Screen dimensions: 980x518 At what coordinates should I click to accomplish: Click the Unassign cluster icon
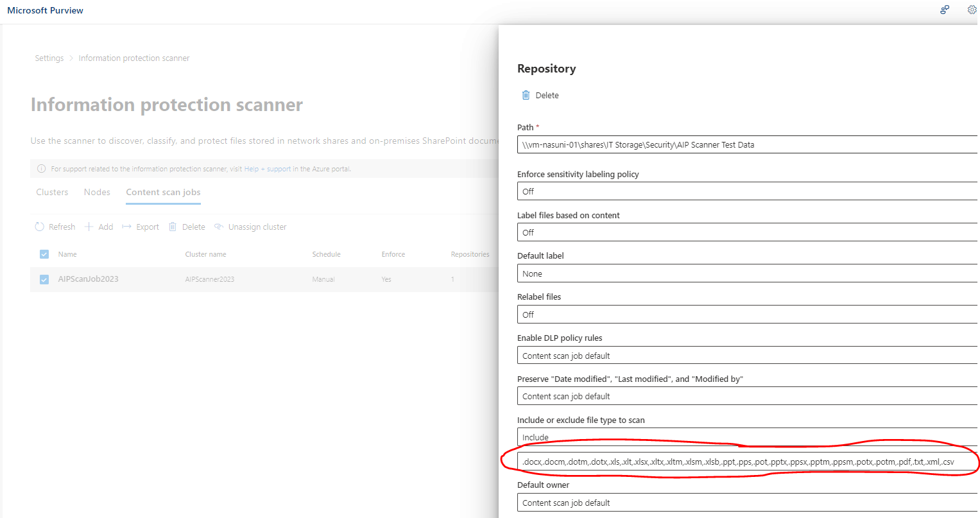point(218,227)
